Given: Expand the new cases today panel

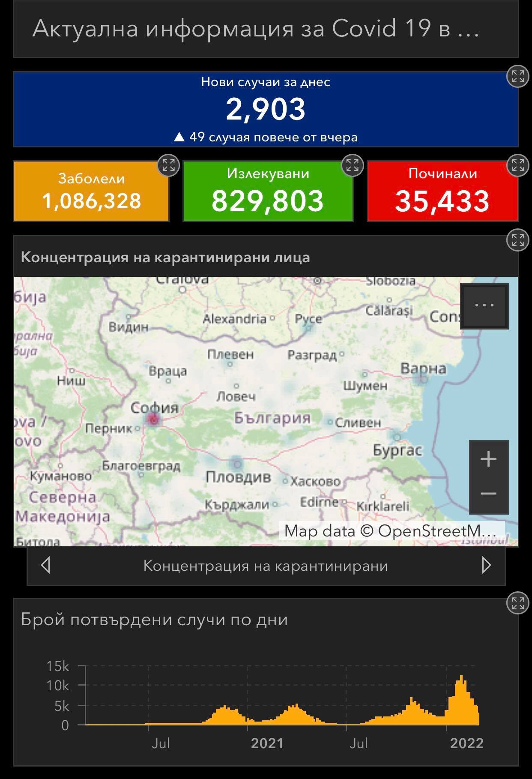Looking at the screenshot, I should click(x=518, y=77).
